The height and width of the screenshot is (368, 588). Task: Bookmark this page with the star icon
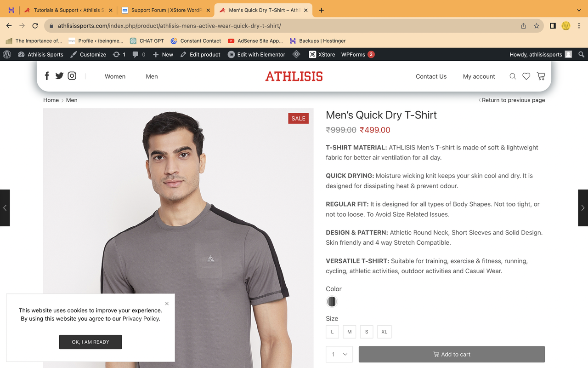pos(536,26)
